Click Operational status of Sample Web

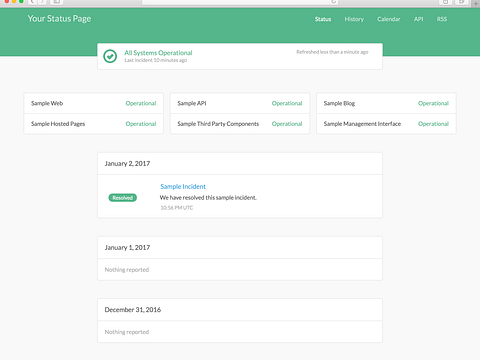tap(141, 103)
